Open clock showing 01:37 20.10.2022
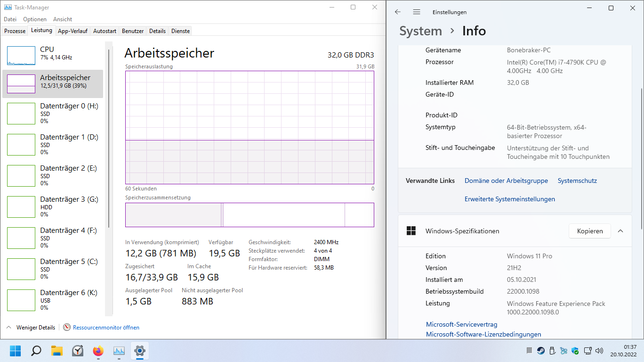The image size is (644, 362). 623,351
